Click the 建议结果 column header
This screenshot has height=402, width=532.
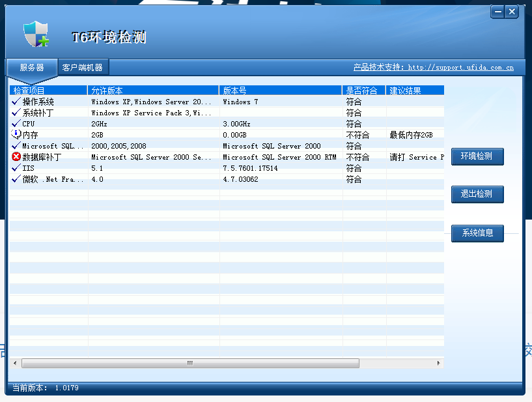coord(415,91)
